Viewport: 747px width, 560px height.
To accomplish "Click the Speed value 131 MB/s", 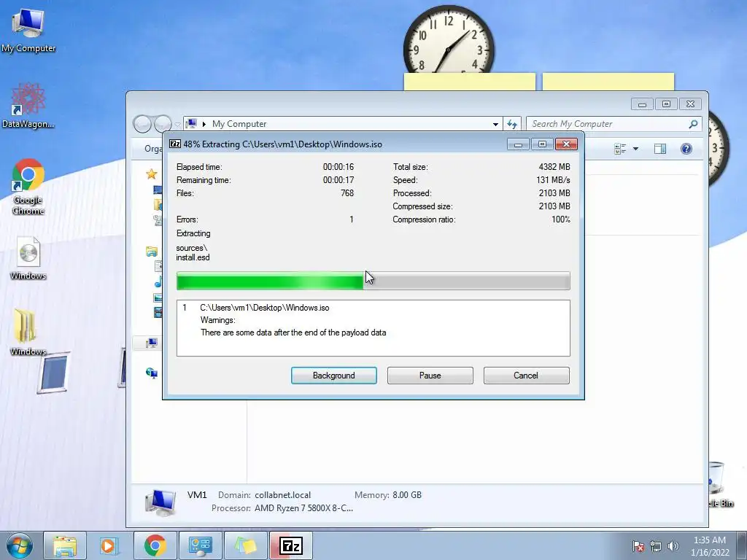I will click(x=553, y=180).
